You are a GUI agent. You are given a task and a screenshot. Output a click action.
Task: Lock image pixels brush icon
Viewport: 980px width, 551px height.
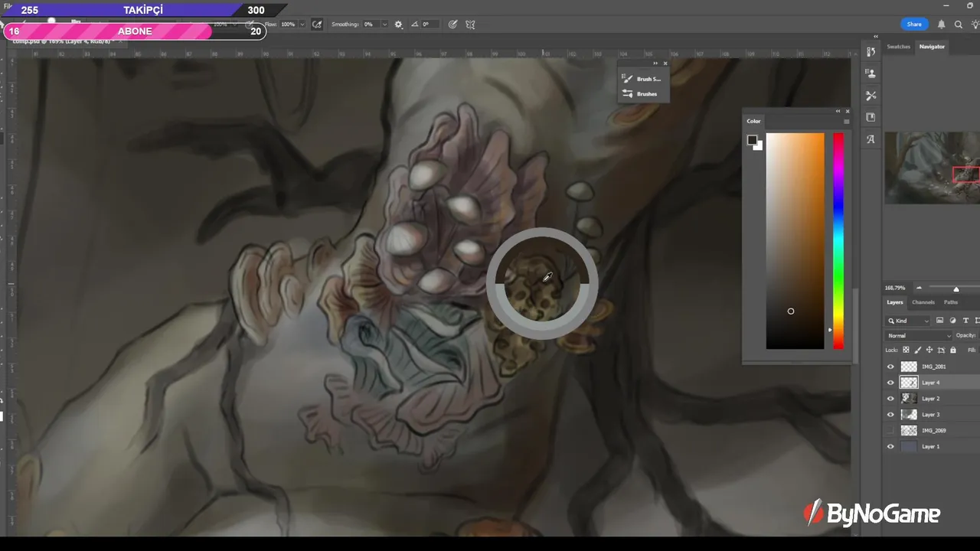tap(917, 350)
